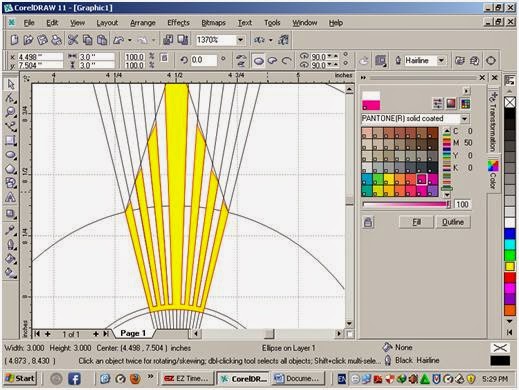This screenshot has width=519, height=390.
Task: Click the X position input field
Action: 40,57
